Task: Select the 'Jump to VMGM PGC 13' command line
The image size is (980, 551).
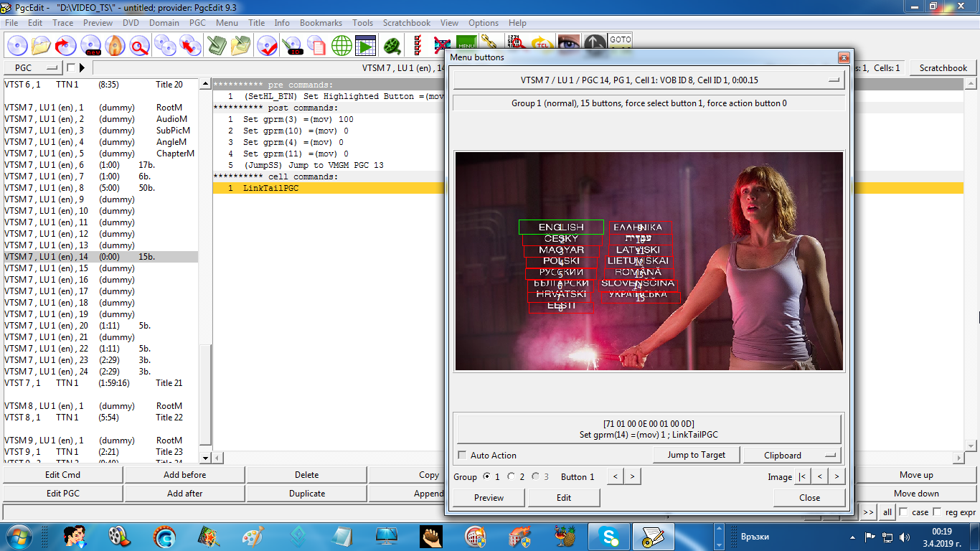Action: [313, 165]
